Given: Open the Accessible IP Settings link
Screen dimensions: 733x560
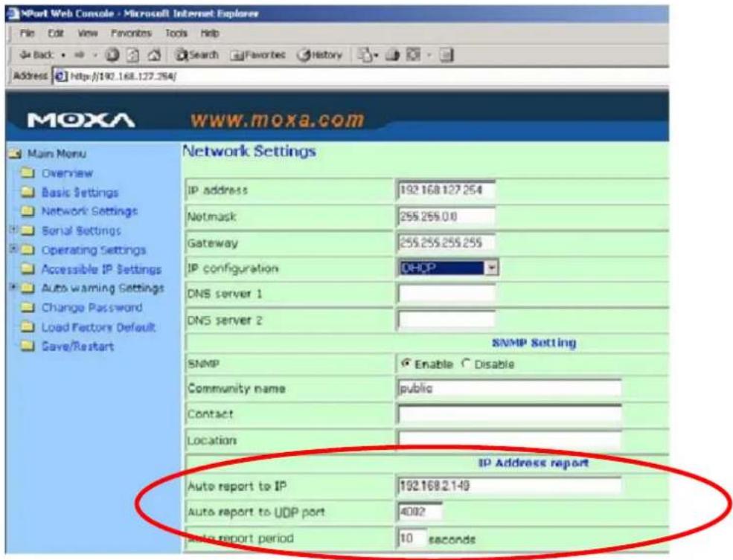Looking at the screenshot, I should click(101, 269).
